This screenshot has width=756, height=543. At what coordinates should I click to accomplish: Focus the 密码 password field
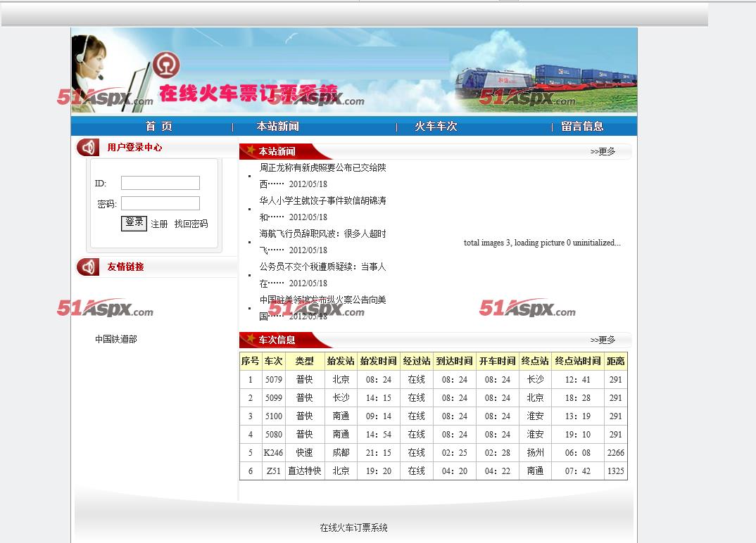pos(160,203)
